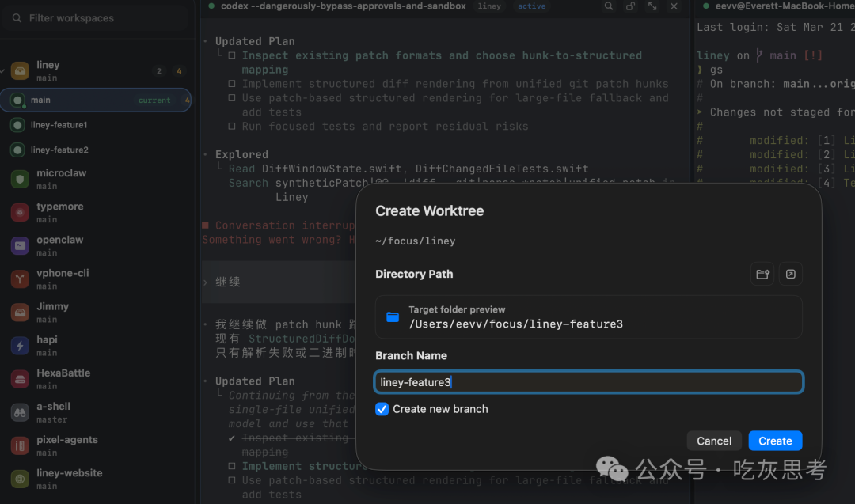Click the typemore red workspace icon
Viewport: 855px width, 504px height.
(x=20, y=213)
